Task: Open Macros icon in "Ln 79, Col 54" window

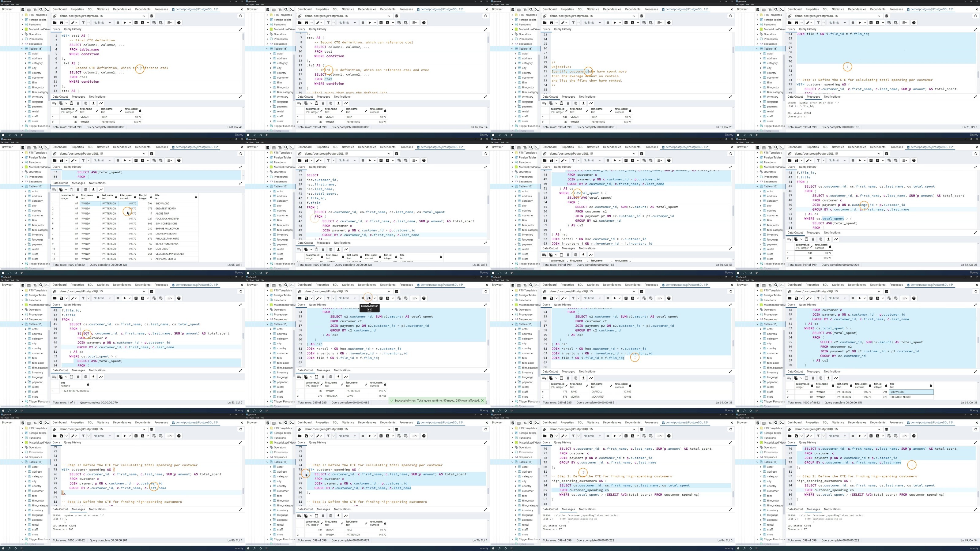Action: (x=905, y=436)
